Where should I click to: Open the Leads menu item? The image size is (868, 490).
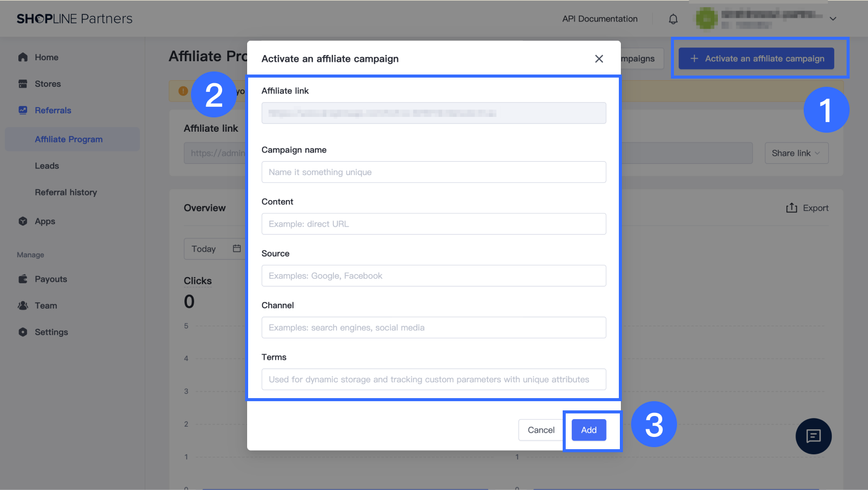[47, 166]
